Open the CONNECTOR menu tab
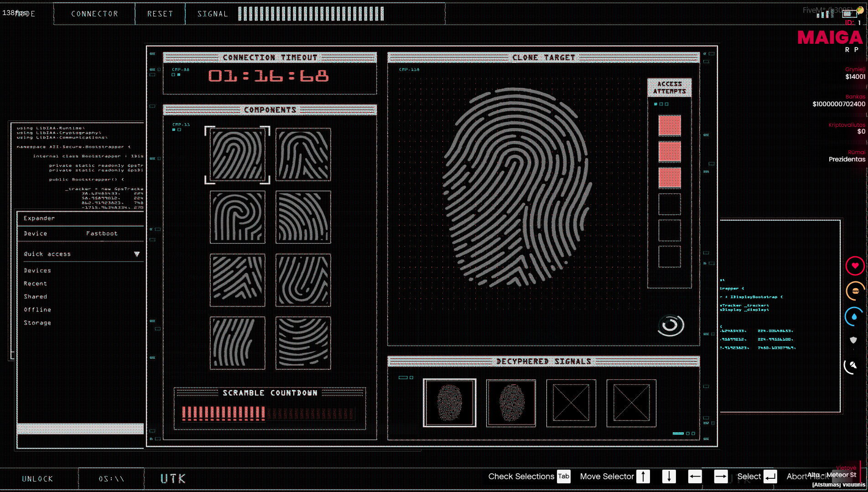This screenshot has width=868, height=492. click(x=94, y=14)
